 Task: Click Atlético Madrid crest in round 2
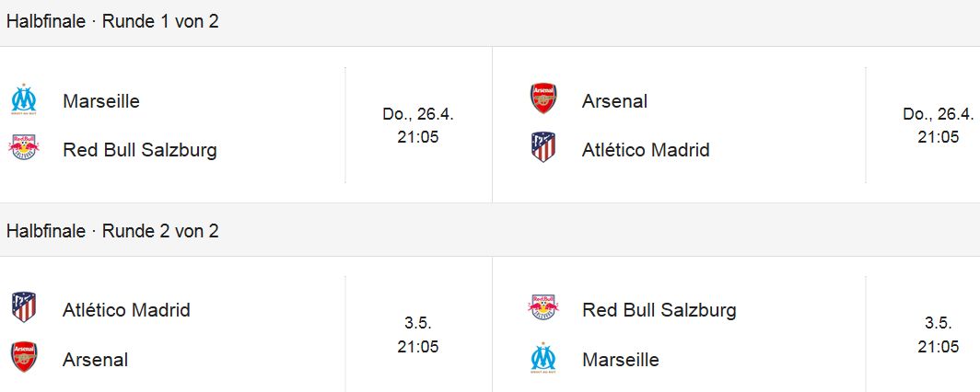[24, 307]
